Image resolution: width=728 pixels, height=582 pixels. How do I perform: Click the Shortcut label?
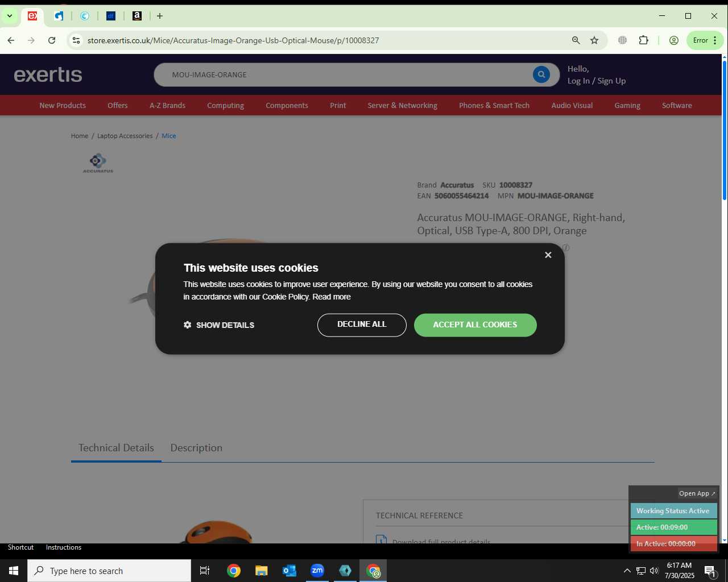pyautogui.click(x=20, y=547)
